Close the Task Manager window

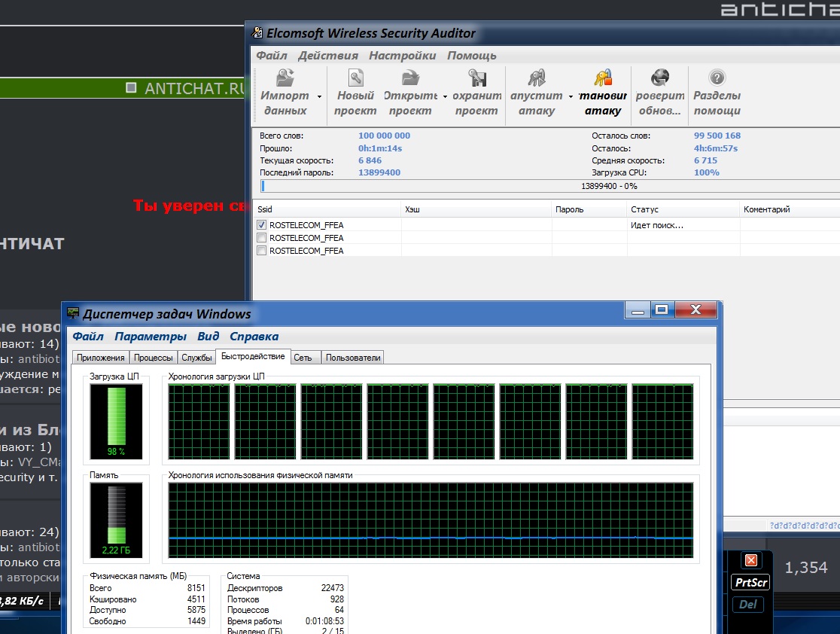coord(695,309)
